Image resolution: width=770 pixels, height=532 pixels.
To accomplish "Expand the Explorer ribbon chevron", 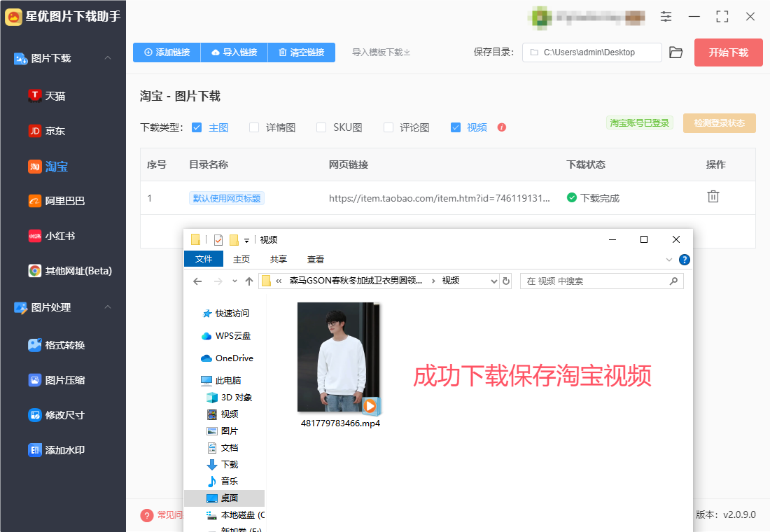I will pyautogui.click(x=668, y=260).
